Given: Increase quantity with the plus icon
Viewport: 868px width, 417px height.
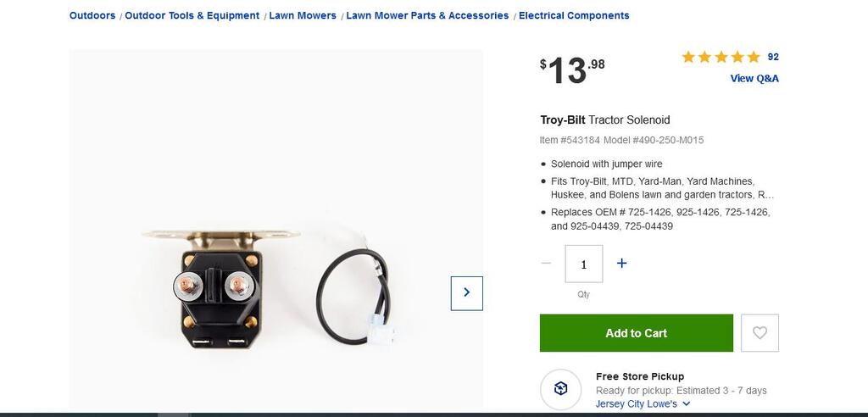Looking at the screenshot, I should pos(621,263).
